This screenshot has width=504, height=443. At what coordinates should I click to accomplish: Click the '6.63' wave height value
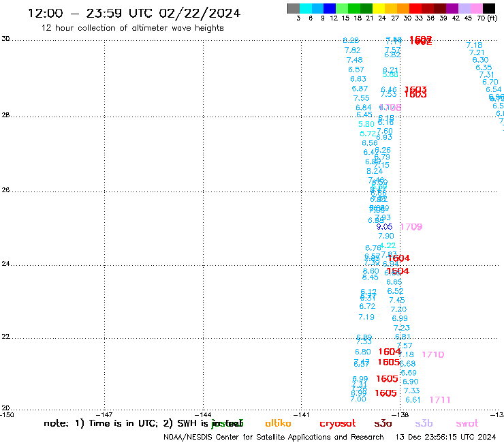[358, 79]
